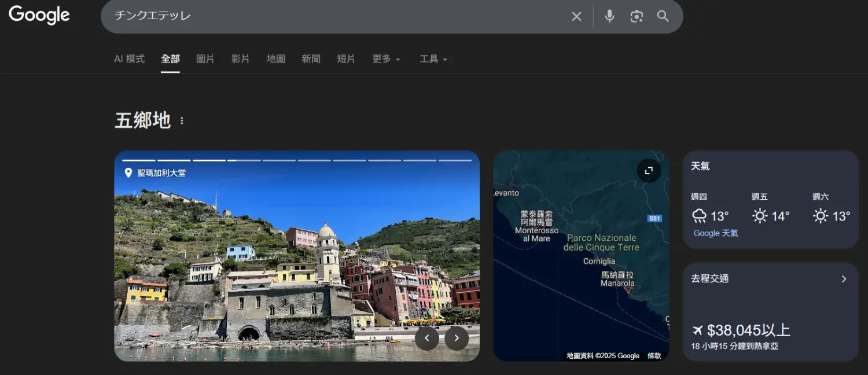
Task: Open the 工具 dropdown
Action: pyautogui.click(x=433, y=59)
